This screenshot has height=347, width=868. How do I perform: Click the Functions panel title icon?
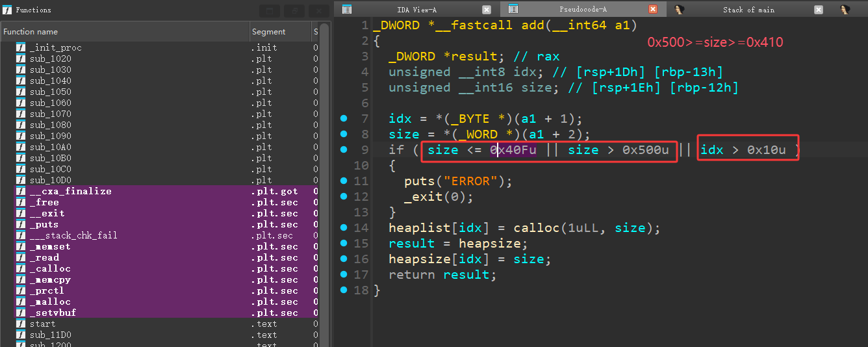point(7,10)
